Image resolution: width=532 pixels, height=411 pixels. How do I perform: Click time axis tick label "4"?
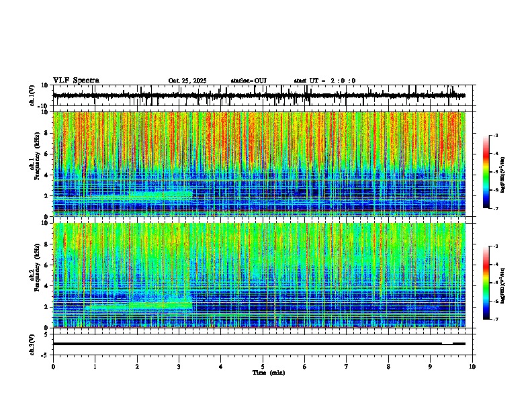point(221,367)
